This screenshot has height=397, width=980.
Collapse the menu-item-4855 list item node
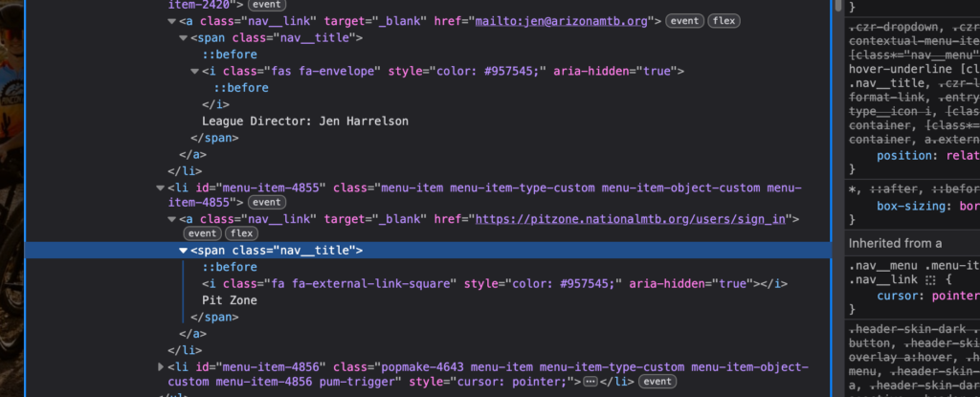(x=161, y=187)
